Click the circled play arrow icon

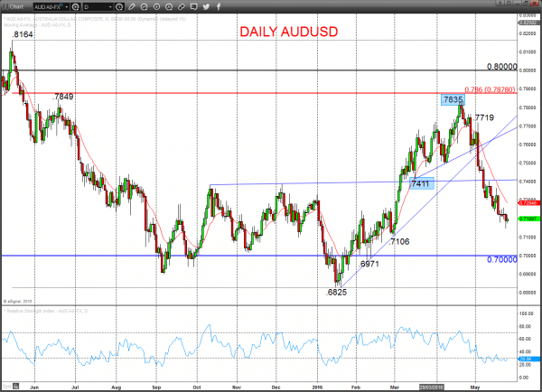156,7
